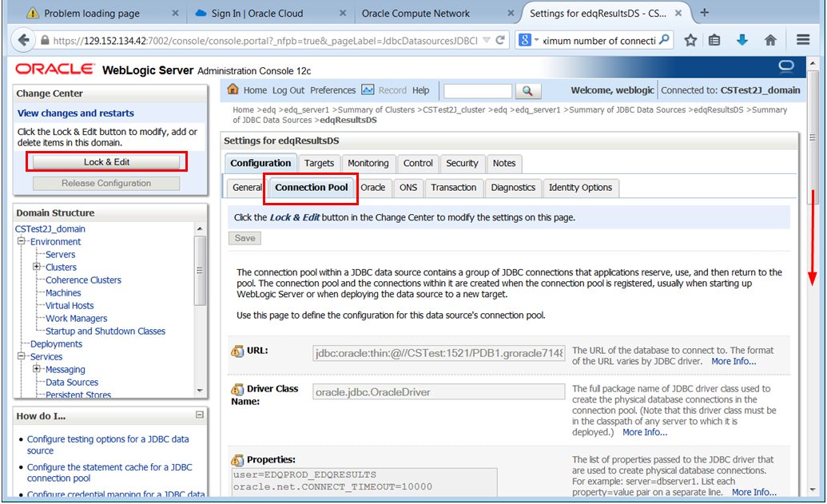This screenshot has height=504, width=827.
Task: Open the Notes tab
Action: (x=504, y=164)
